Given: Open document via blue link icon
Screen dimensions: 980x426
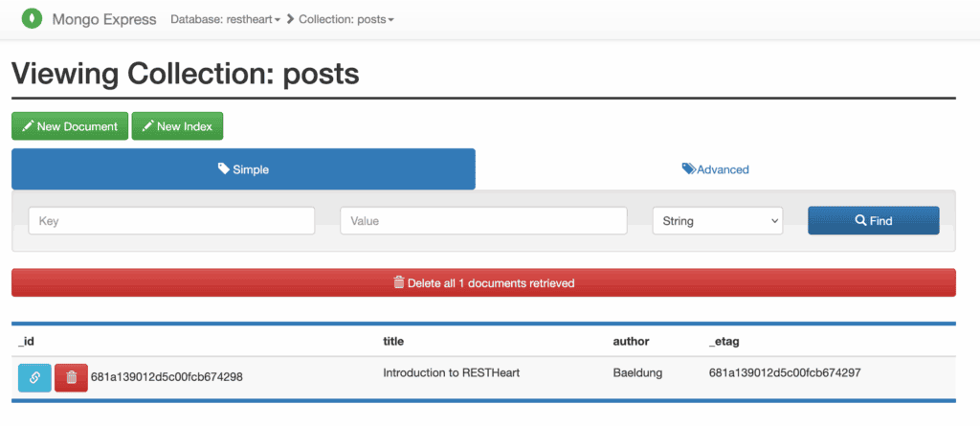Looking at the screenshot, I should click(33, 377).
